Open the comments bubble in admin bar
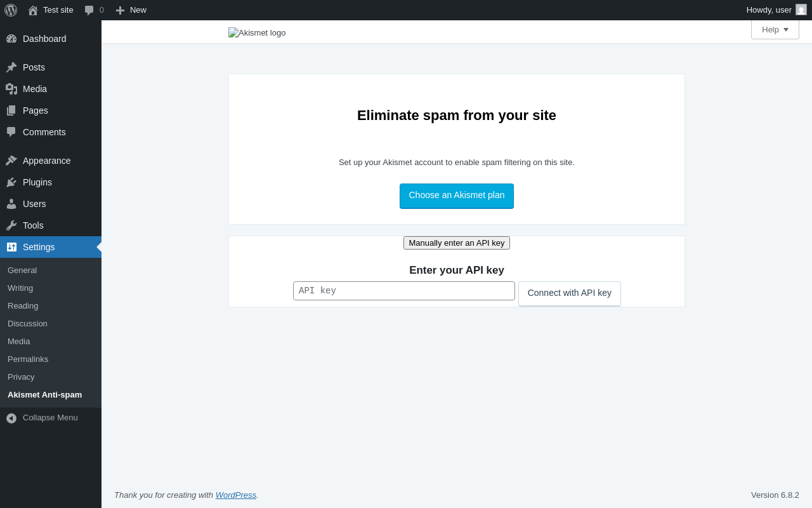This screenshot has width=812, height=508. point(89,10)
